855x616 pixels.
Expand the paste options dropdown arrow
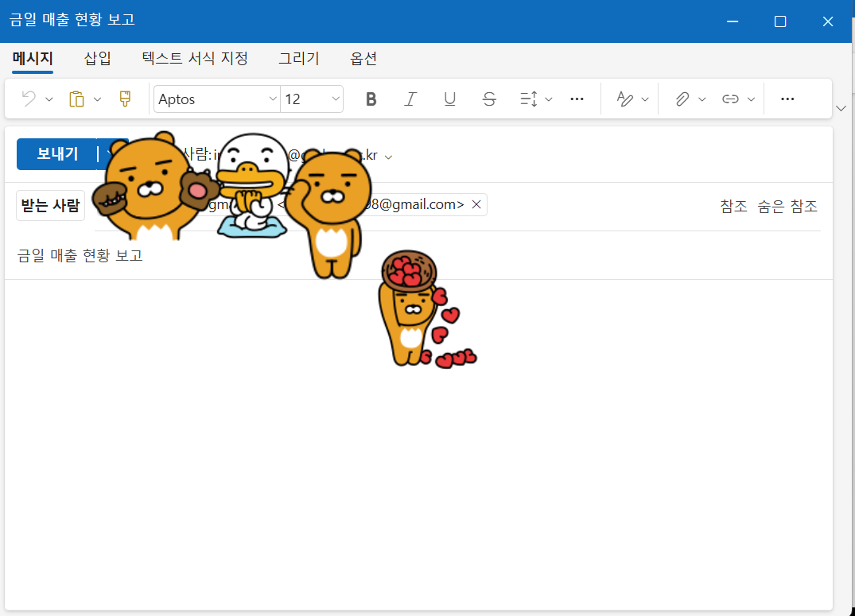[97, 99]
